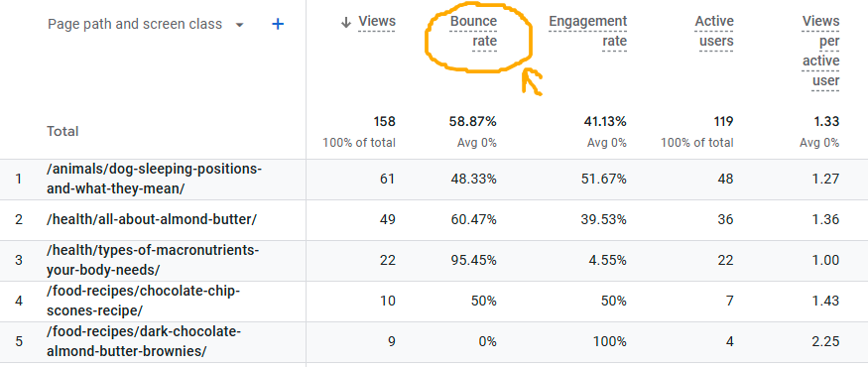This screenshot has width=868, height=367.
Task: Click the Total row label
Action: click(62, 131)
